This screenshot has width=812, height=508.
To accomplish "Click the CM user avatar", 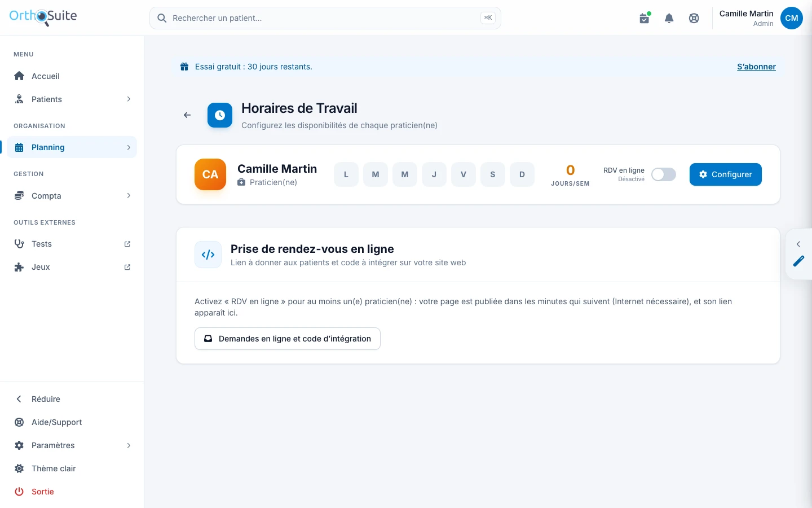I will 792,18.
